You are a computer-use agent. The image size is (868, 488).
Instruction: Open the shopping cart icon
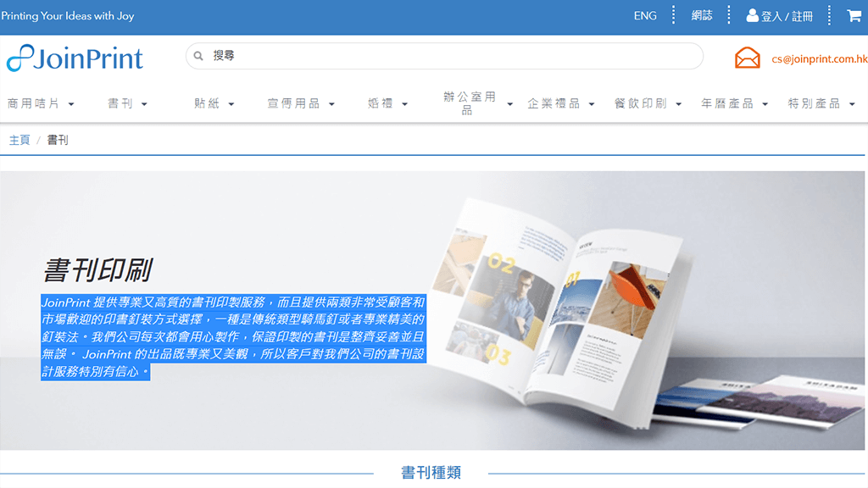[854, 15]
